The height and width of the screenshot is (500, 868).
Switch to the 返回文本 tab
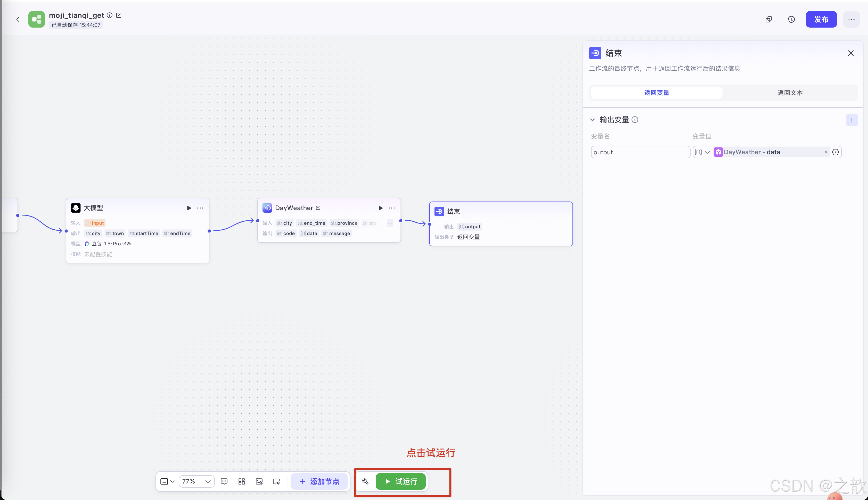(x=790, y=93)
